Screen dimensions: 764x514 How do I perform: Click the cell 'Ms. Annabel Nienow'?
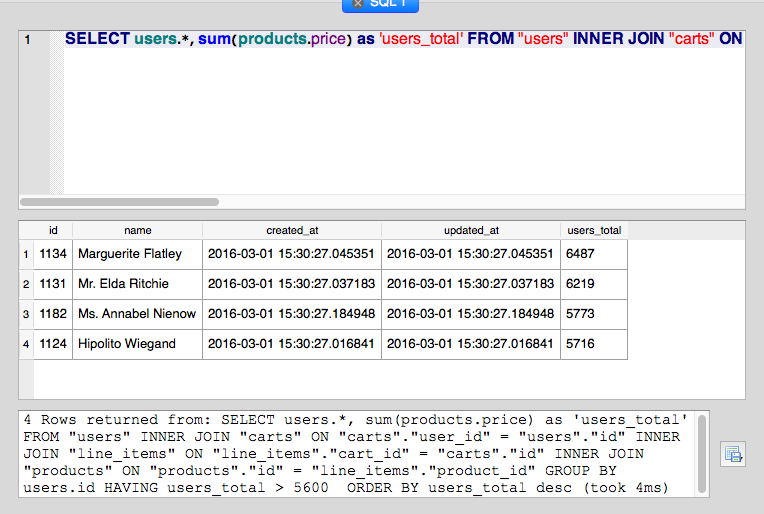pyautogui.click(x=137, y=314)
